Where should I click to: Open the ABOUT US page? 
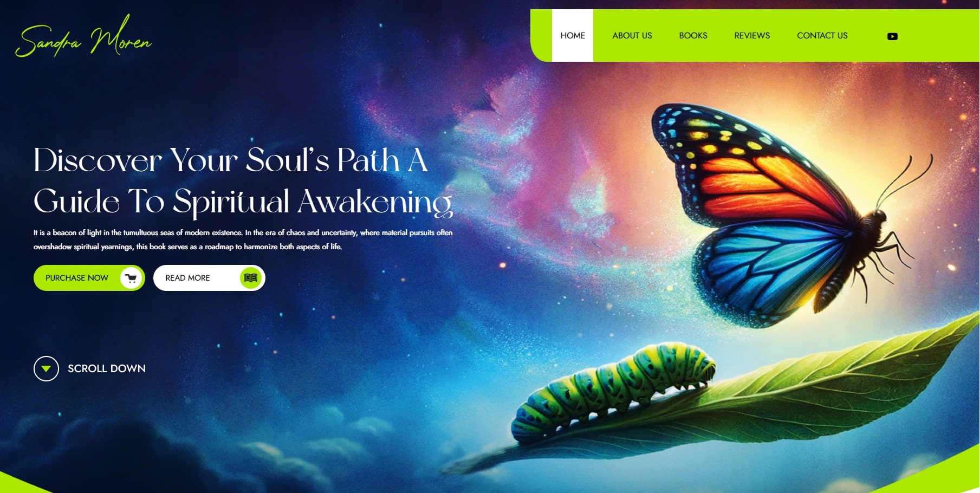point(632,35)
